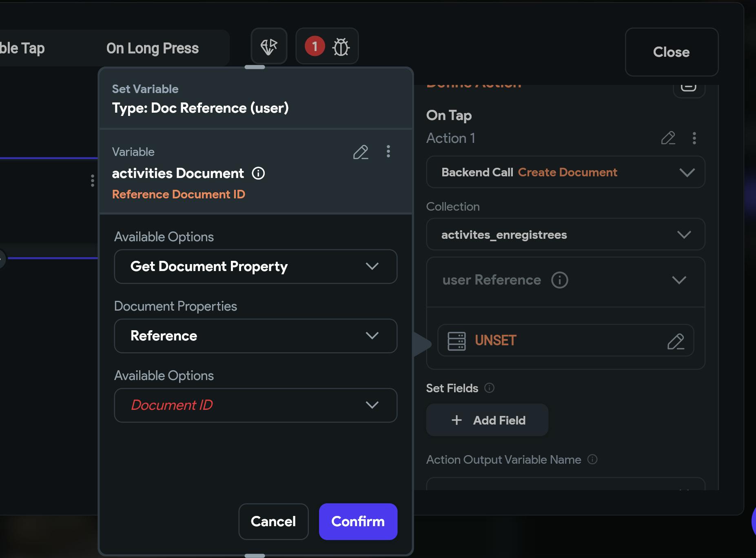Click info icon next to activities Document
The width and height of the screenshot is (756, 558).
[258, 173]
